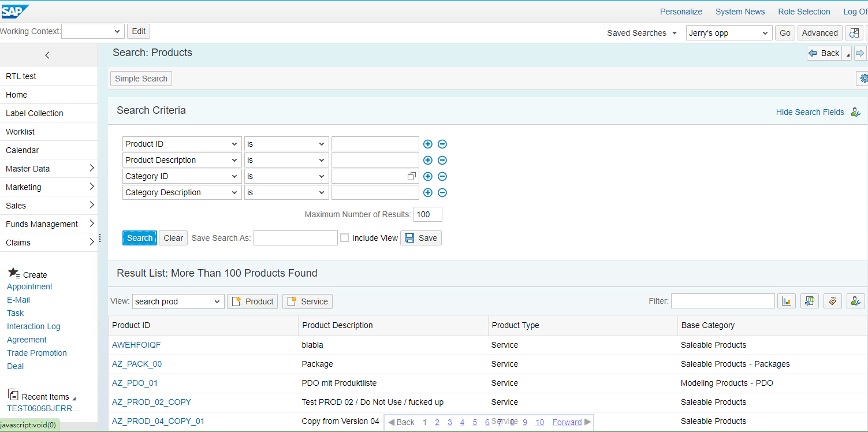Screen dimensions: 868x432
Task: Click the Save Search As input
Action: pos(296,238)
